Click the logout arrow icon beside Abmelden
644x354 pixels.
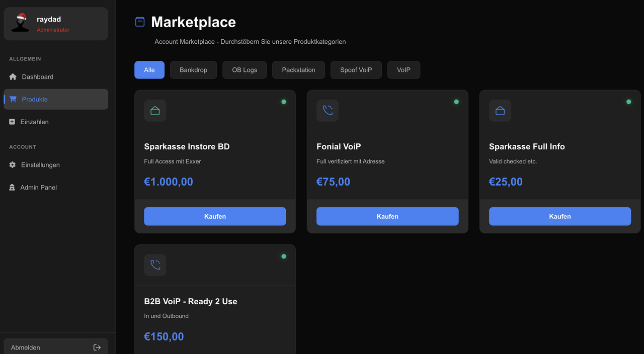[x=97, y=347]
